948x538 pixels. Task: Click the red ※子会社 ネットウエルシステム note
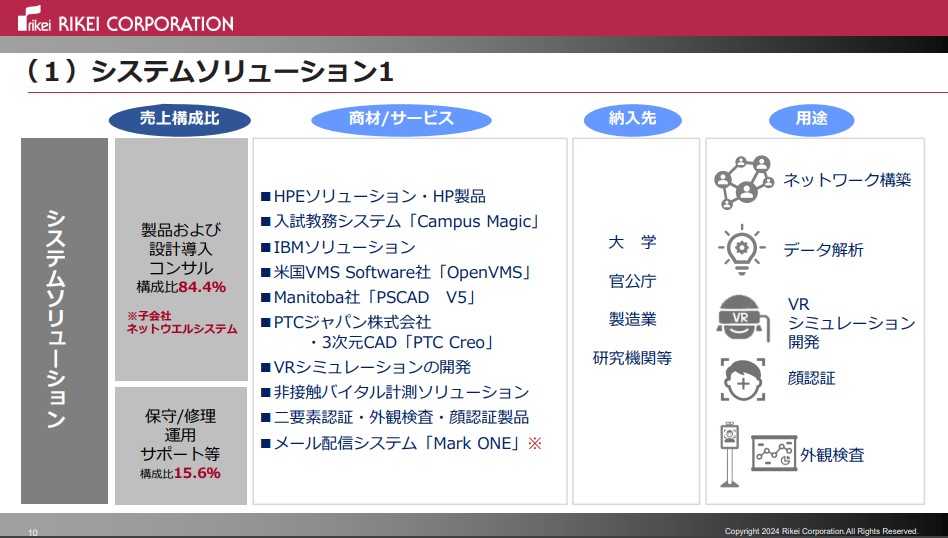click(x=181, y=323)
